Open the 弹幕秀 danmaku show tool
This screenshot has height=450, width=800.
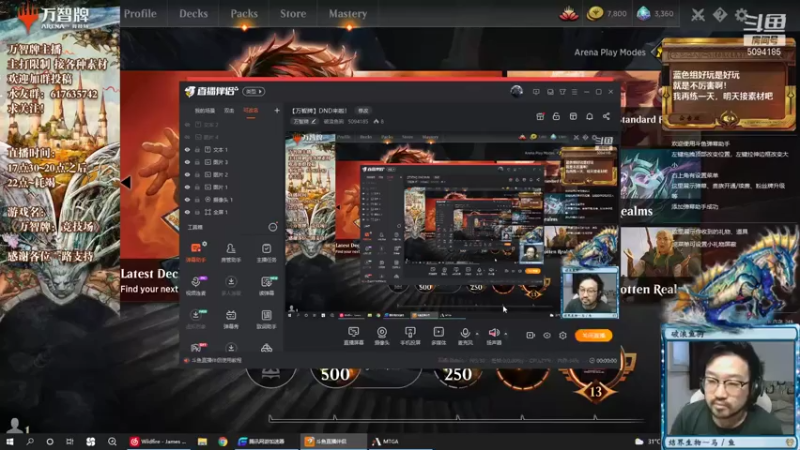click(x=231, y=319)
